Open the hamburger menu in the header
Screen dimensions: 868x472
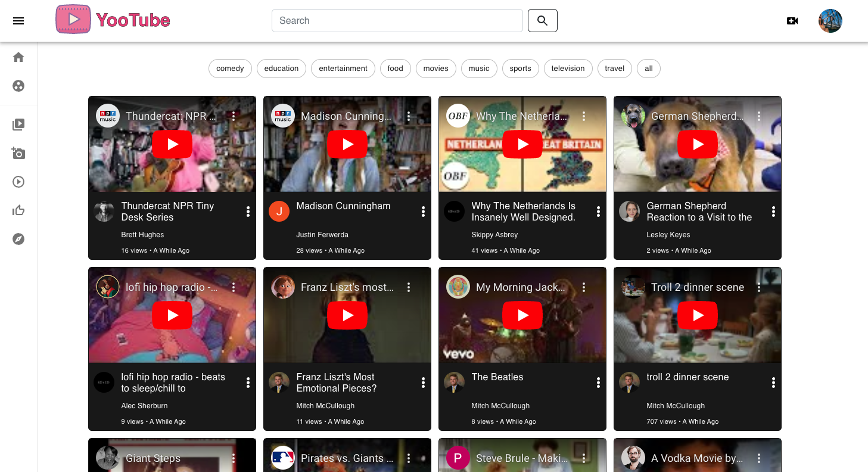(x=18, y=21)
